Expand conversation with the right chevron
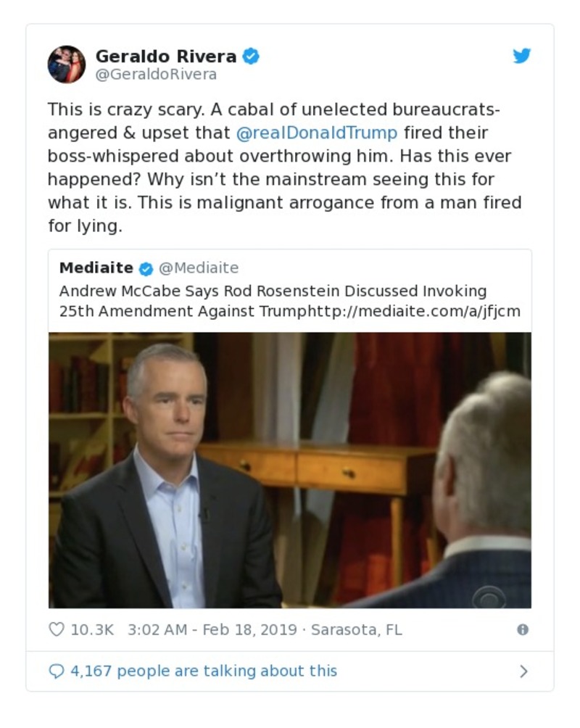Viewport: 580px width, 728px height. [x=523, y=671]
